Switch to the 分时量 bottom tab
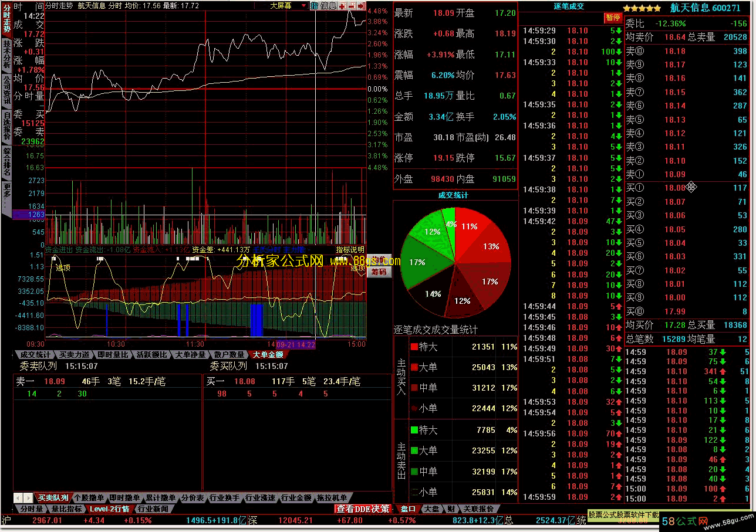The width and height of the screenshot is (756, 532). 32,509
